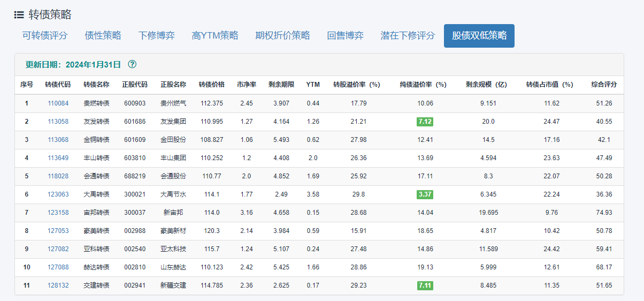The height and width of the screenshot is (301, 644).
Task: Open bond code link 113058
Action: coord(58,122)
